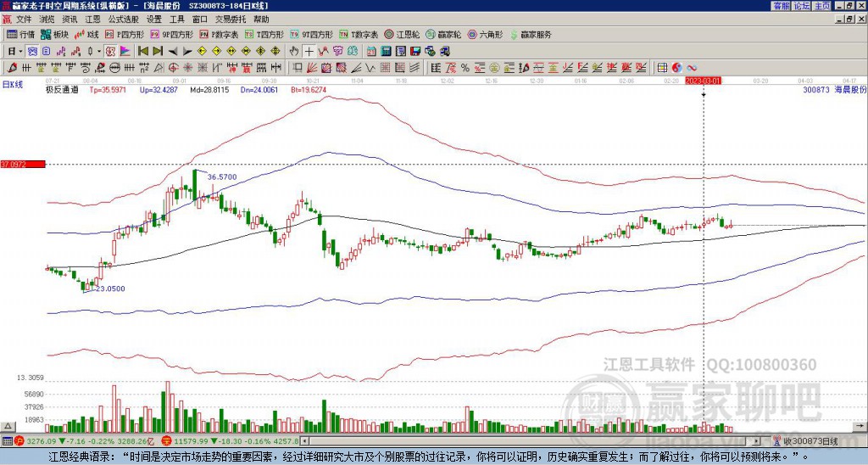Click the Tp=35.5971 indicator value
The image size is (868, 465).
click(108, 89)
